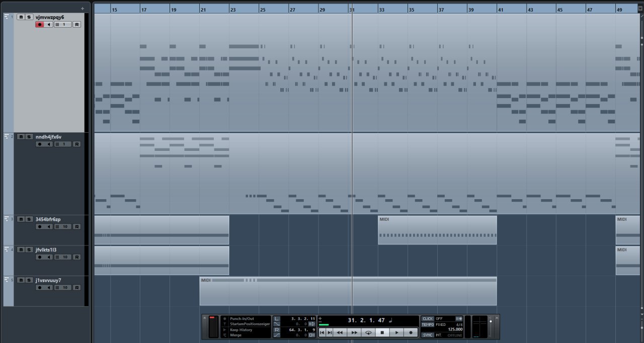Solo the 3454bfr6zp track

click(29, 219)
